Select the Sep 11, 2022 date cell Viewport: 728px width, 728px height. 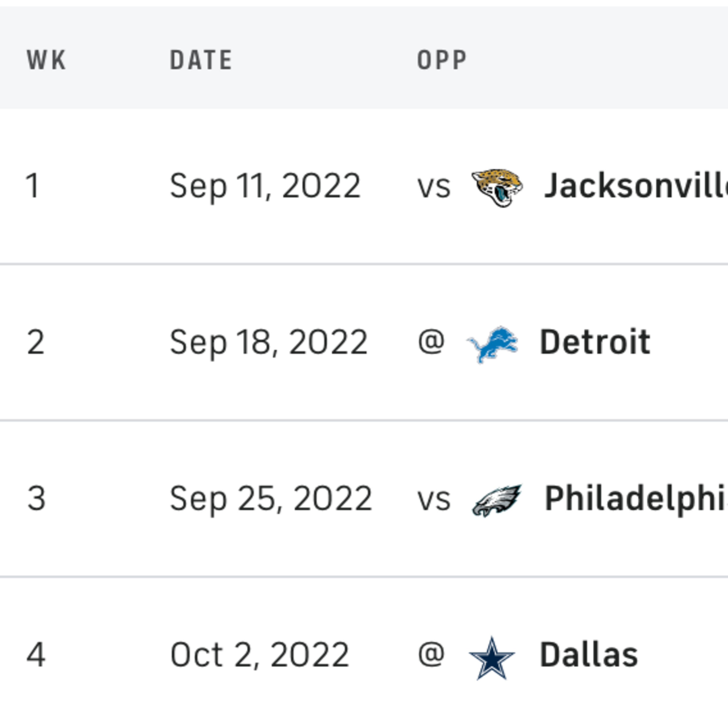pyautogui.click(x=265, y=186)
